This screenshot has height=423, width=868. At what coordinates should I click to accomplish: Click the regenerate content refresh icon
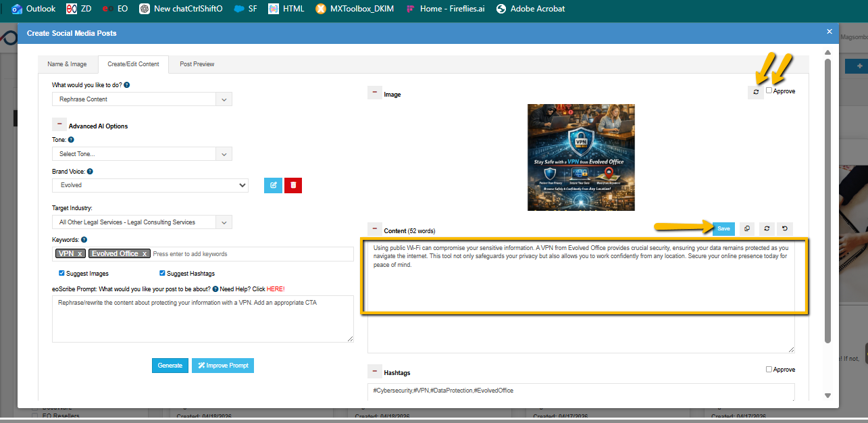pos(766,229)
